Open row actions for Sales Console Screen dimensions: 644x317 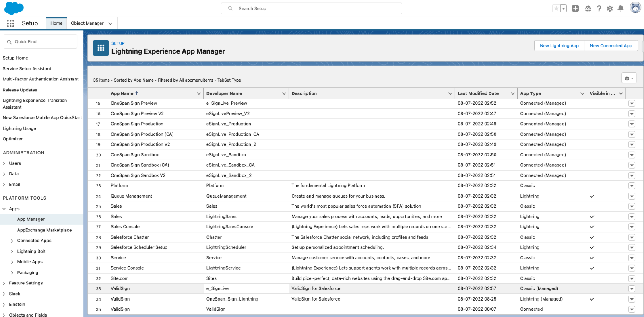(632, 227)
